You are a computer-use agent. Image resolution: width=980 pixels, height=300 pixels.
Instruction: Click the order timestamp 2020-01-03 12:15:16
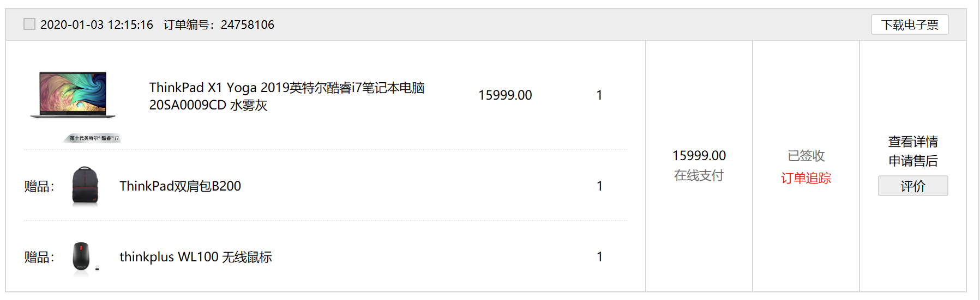pos(97,25)
